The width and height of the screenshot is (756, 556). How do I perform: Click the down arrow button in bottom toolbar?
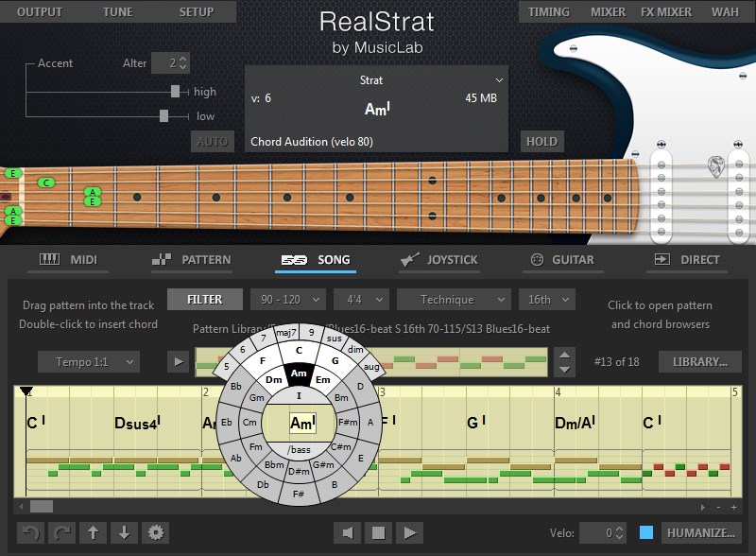[124, 533]
